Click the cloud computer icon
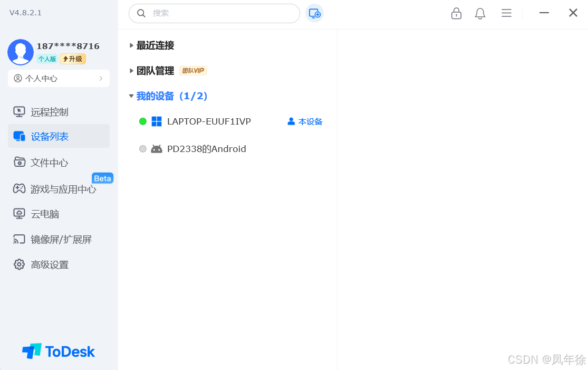Screen dimensions: 588x370 coord(19,214)
